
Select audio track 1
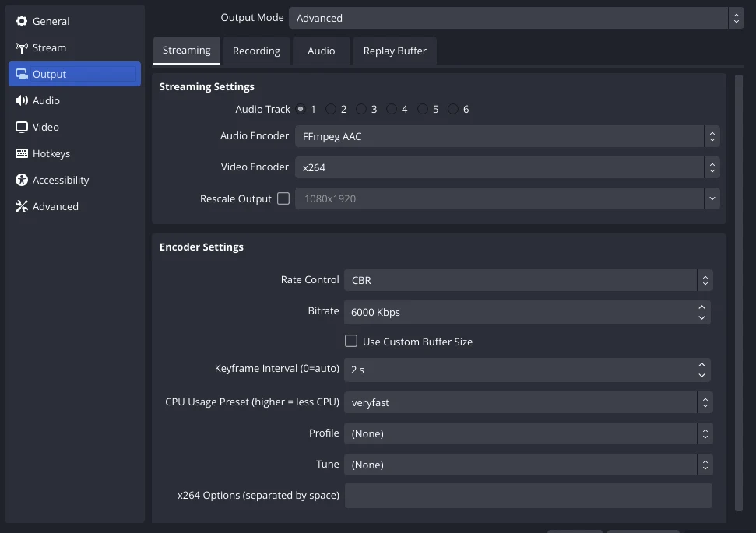(x=301, y=109)
